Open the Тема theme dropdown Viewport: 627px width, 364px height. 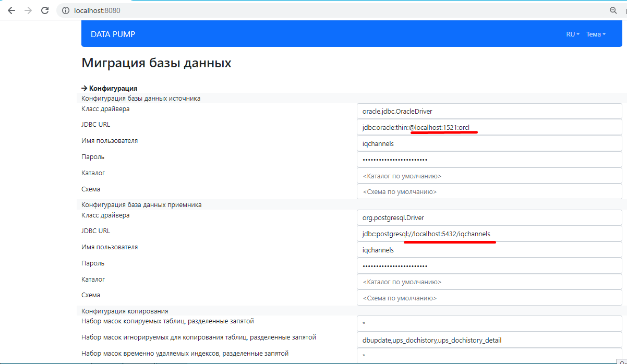tap(596, 34)
